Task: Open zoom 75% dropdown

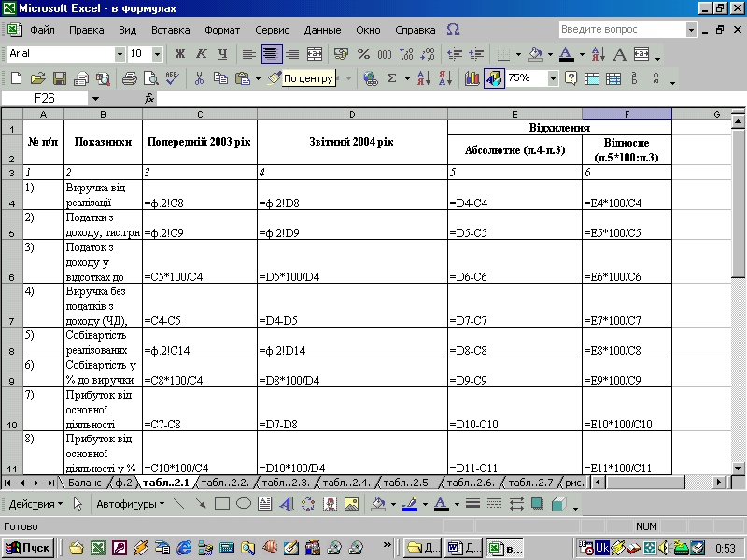Action: pyautogui.click(x=553, y=78)
